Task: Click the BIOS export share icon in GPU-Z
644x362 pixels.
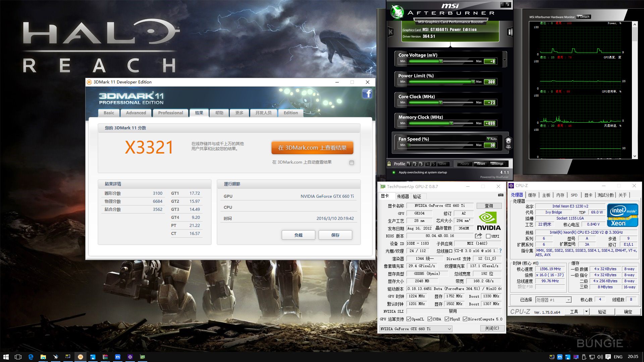Action: [478, 236]
